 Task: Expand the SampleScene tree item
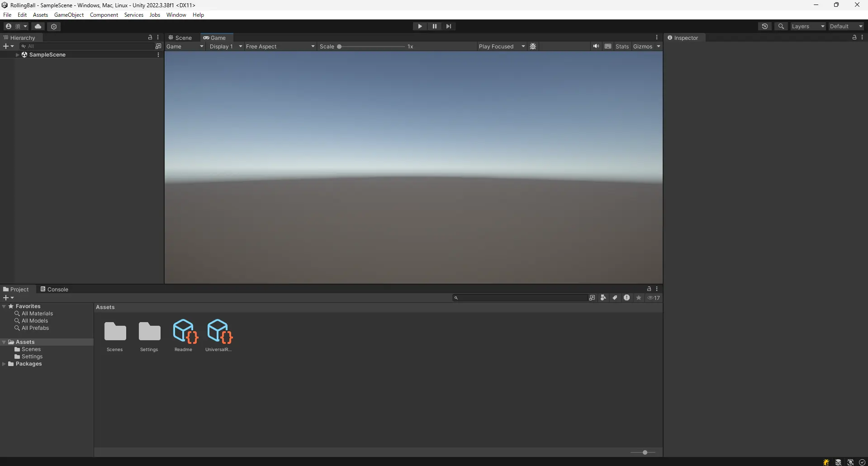(17, 54)
